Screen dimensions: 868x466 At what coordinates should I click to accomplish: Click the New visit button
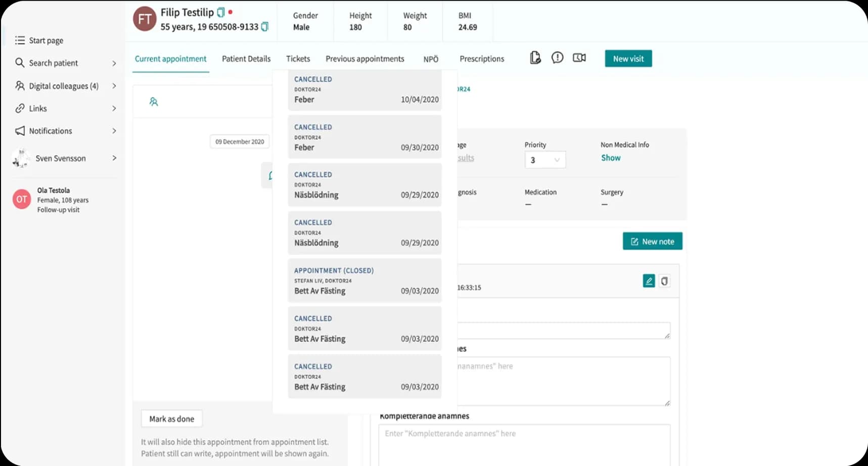pos(628,59)
